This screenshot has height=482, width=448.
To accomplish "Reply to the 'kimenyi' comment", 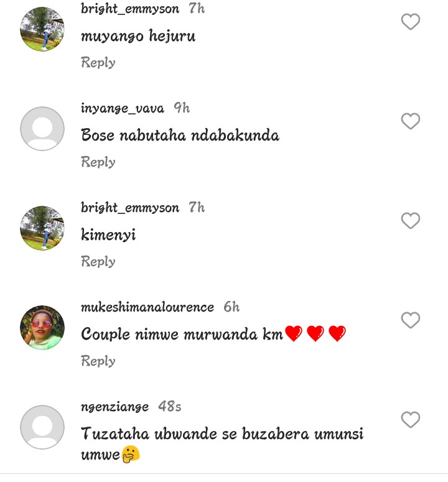I will [98, 261].
